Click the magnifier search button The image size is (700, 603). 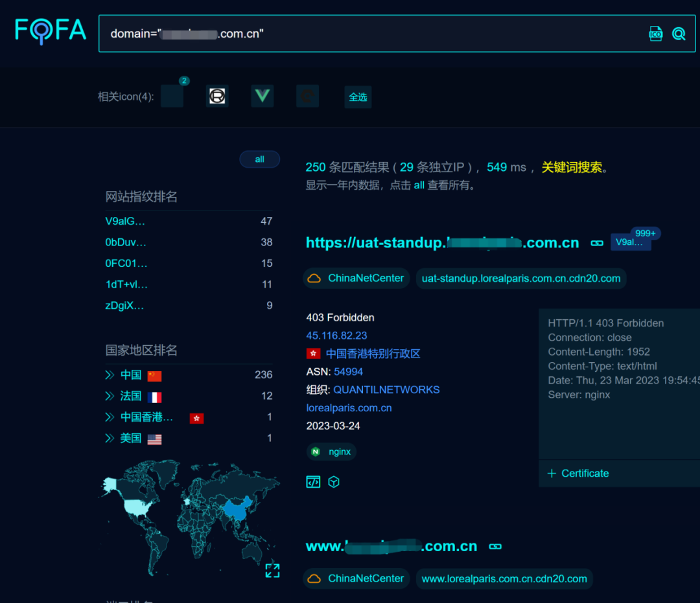point(679,34)
